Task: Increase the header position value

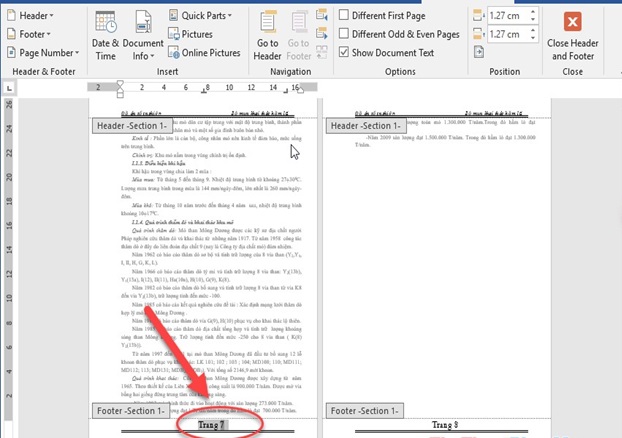Action: coord(533,12)
